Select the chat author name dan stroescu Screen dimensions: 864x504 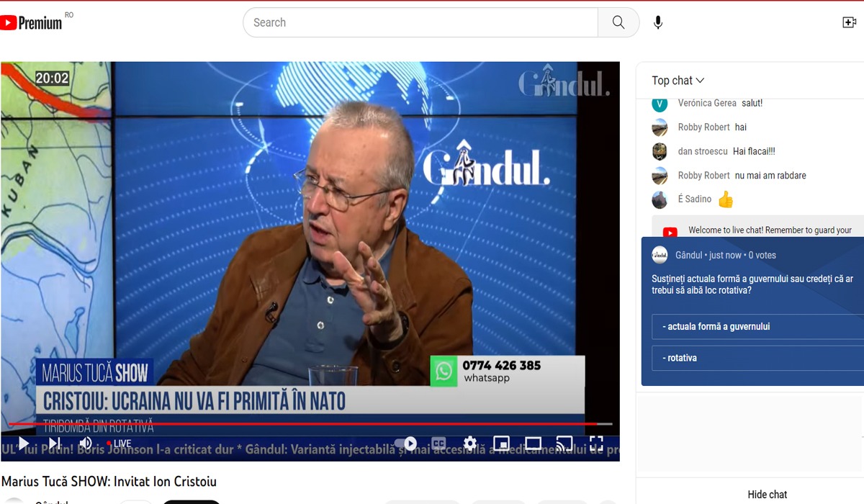702,151
